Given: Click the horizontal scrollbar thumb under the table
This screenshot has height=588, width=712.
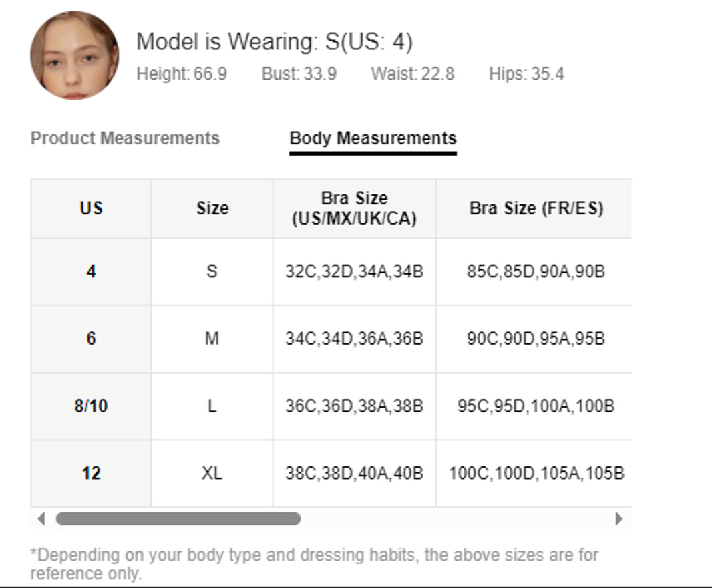Looking at the screenshot, I should (x=178, y=519).
